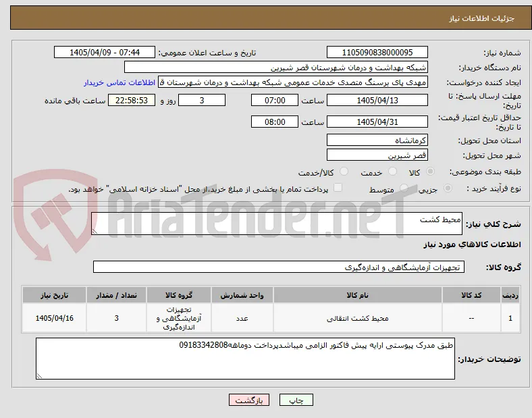The width and height of the screenshot is (532, 418).
Task: Click the buyer organization name field
Action: point(276,67)
